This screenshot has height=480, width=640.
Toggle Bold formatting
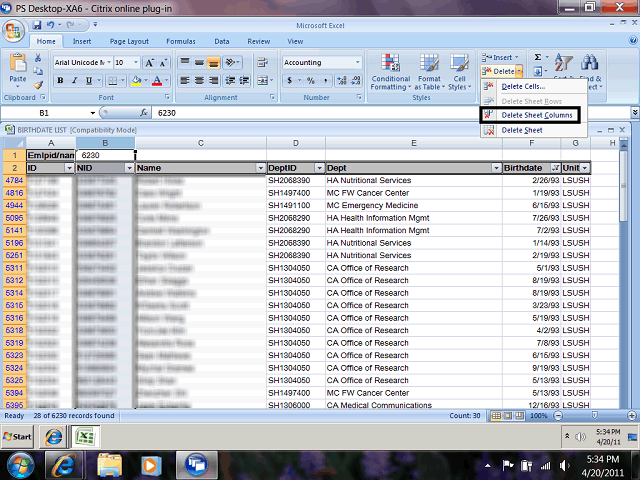59,80
